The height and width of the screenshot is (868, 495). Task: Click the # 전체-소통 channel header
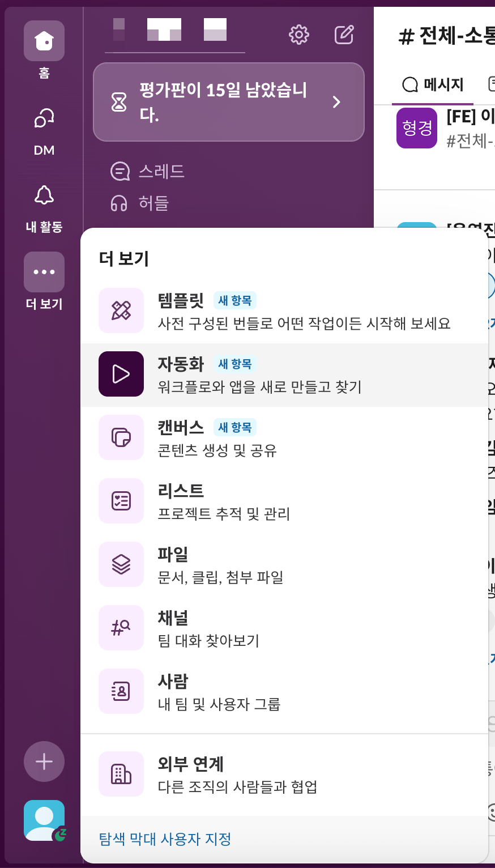447,37
